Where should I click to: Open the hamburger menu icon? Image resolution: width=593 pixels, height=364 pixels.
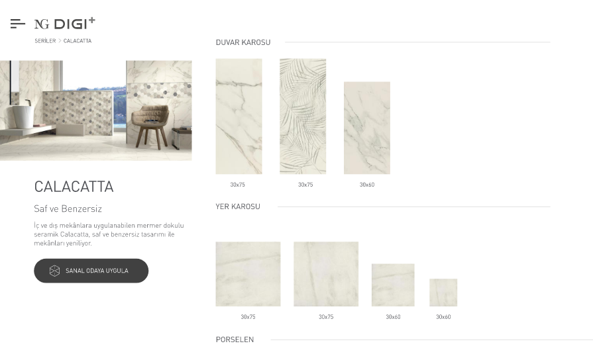(18, 24)
